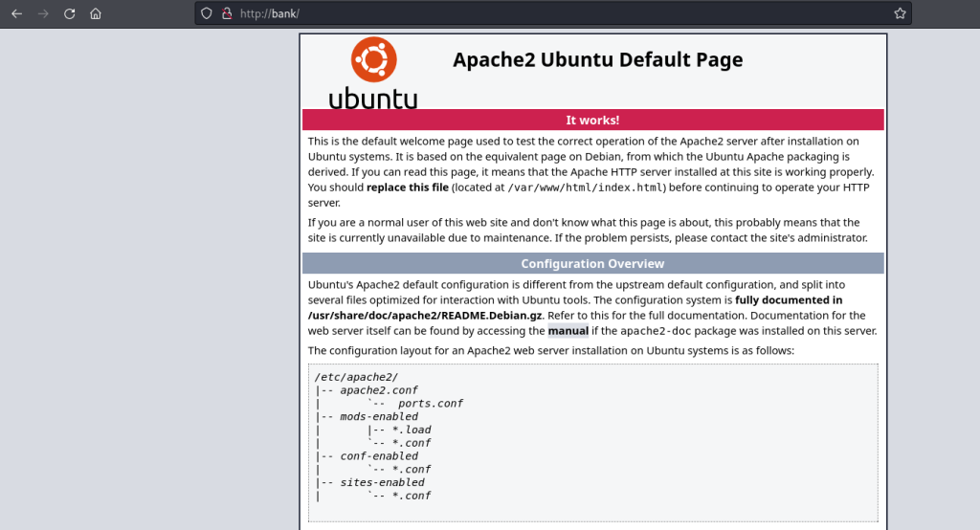Click the path /var/www/html/index.html

click(587, 188)
